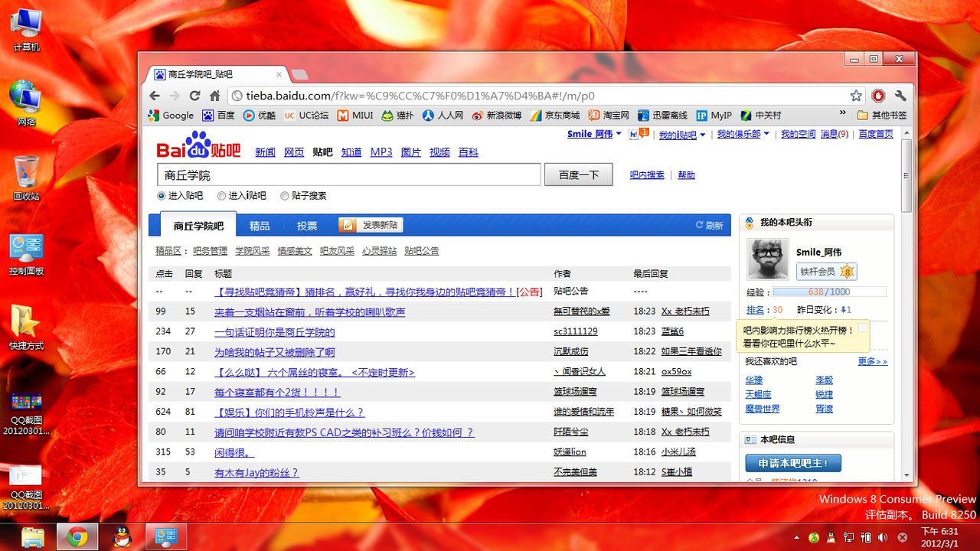Screen dimensions: 980x551
Task: Open the 新浪微博 bookmark
Action: point(496,116)
